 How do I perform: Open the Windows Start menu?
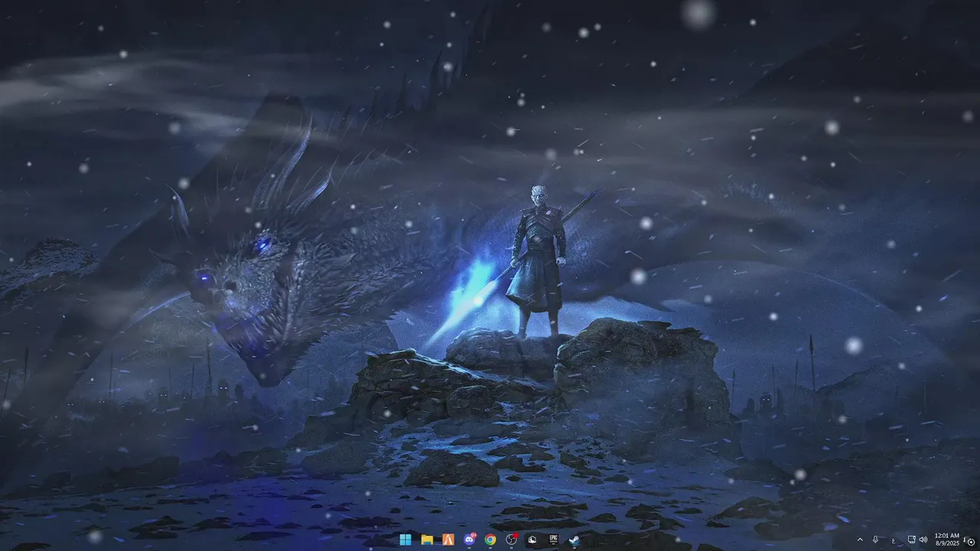(x=405, y=540)
